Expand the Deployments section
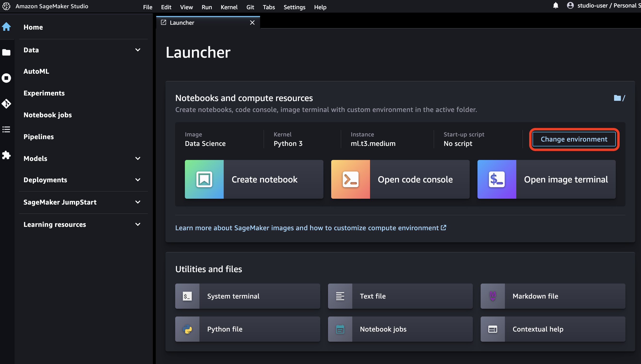The width and height of the screenshot is (641, 364). (138, 180)
